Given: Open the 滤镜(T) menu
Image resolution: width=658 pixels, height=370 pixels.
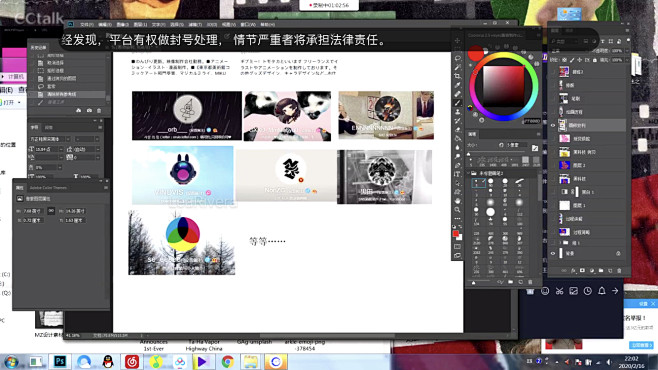Looking at the screenshot, I should point(195,24).
